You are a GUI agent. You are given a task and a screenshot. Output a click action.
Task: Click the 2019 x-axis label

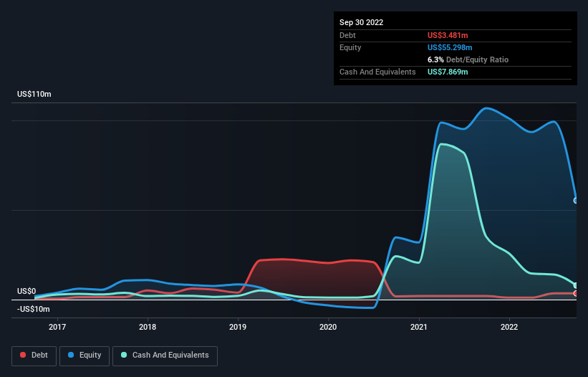point(238,327)
